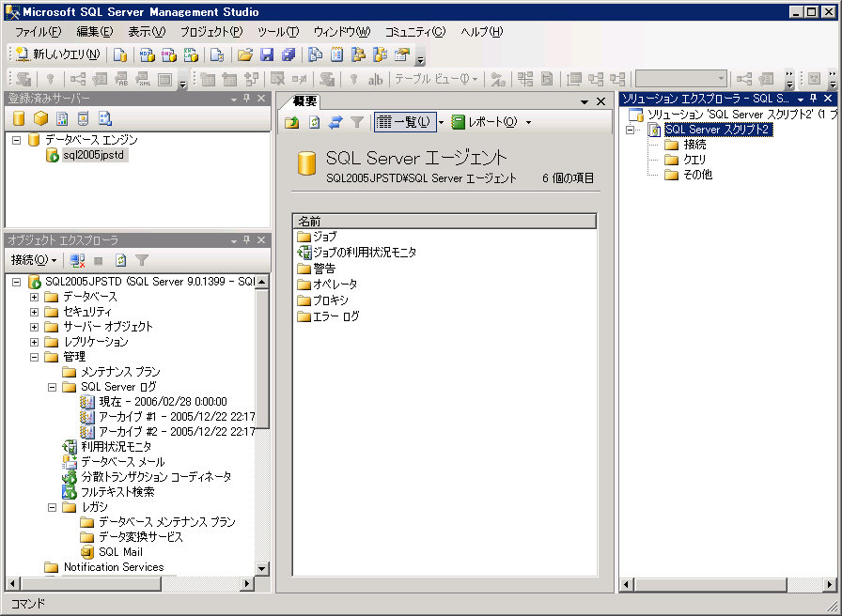Expand the セキュリティ node
Image resolution: width=842 pixels, height=616 pixels.
pos(35,312)
